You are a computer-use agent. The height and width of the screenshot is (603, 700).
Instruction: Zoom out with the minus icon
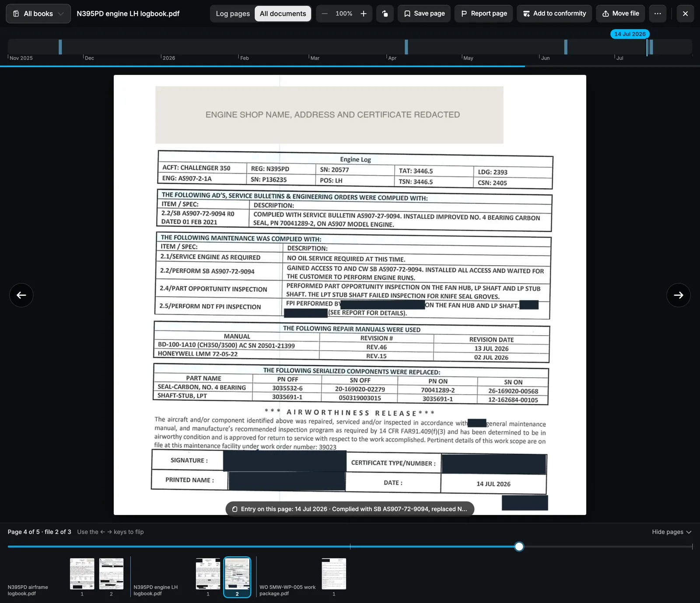(x=325, y=14)
